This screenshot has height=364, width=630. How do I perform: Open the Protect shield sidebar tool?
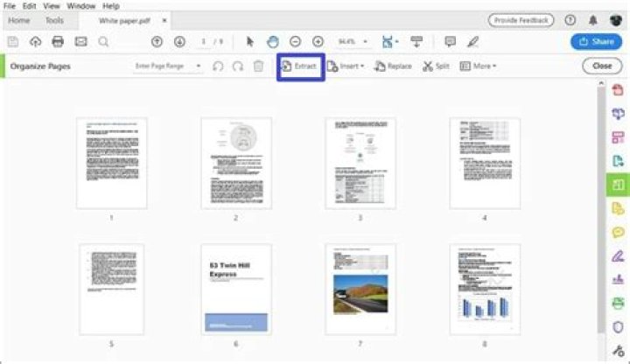(x=618, y=327)
